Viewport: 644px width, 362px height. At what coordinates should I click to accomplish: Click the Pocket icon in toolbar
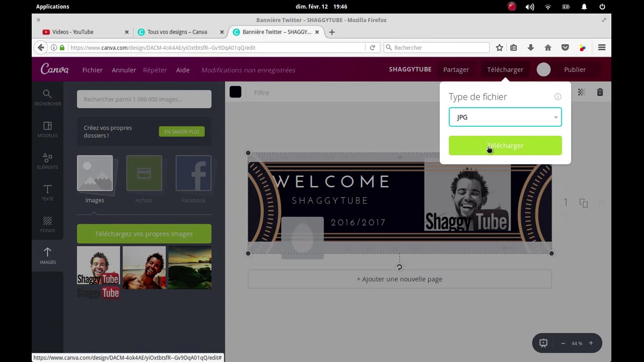tap(565, 47)
